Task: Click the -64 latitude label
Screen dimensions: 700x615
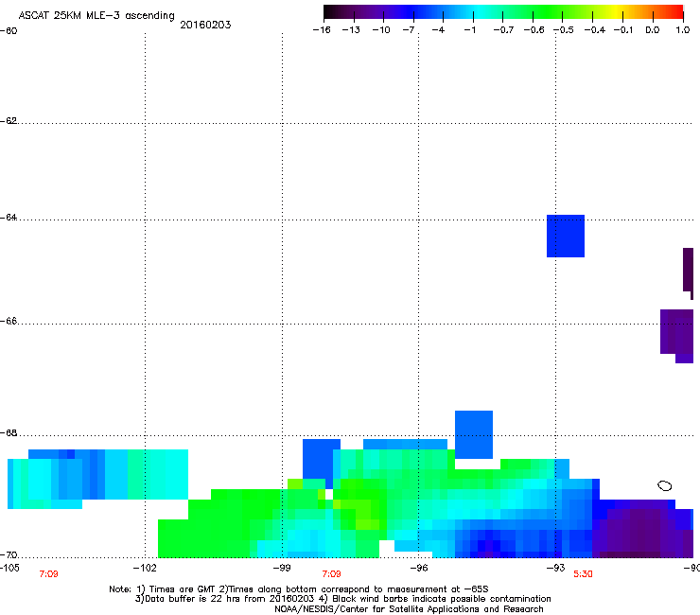Action: tap(9, 218)
